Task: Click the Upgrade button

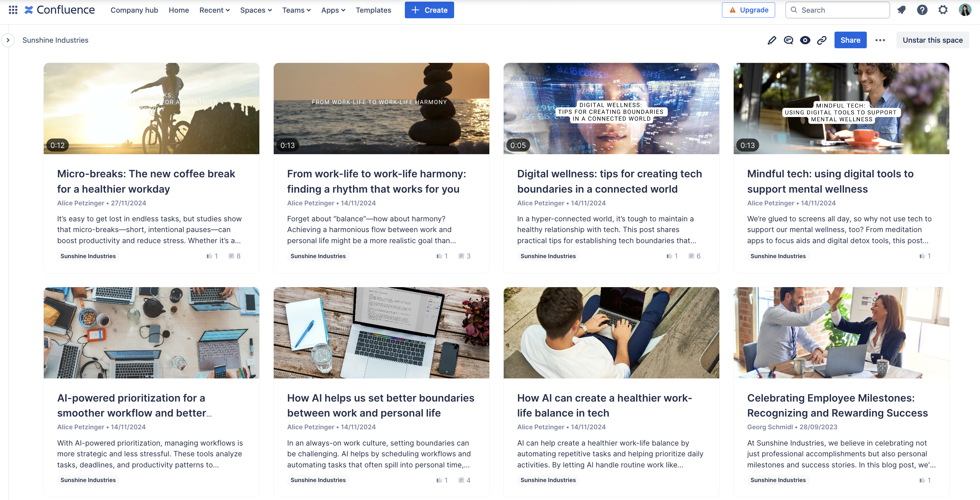Action: 748,10
